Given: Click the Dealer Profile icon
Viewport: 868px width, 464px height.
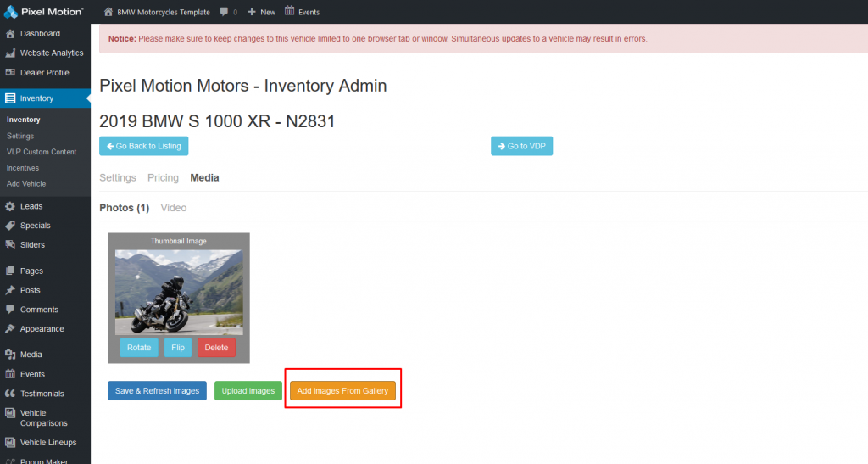Looking at the screenshot, I should (10, 73).
